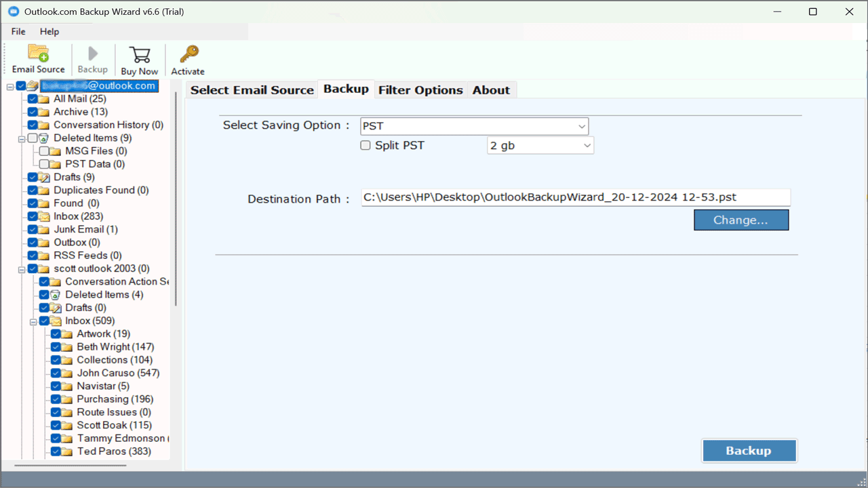
Task: Click the Artwork folder icon
Action: [x=66, y=334]
